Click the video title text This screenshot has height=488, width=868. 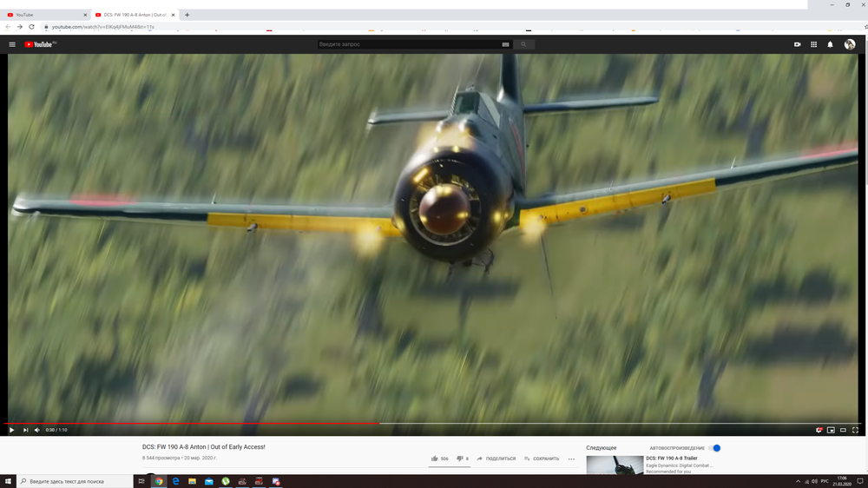[204, 447]
